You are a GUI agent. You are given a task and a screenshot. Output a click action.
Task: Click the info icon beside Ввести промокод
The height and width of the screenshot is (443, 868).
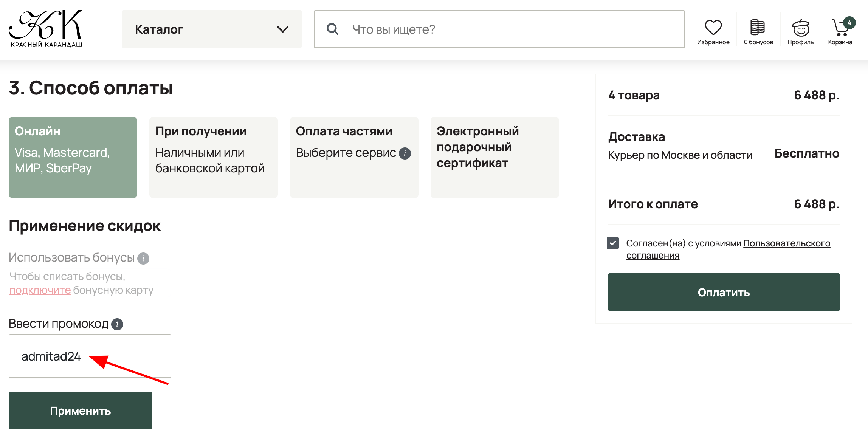pos(117,324)
